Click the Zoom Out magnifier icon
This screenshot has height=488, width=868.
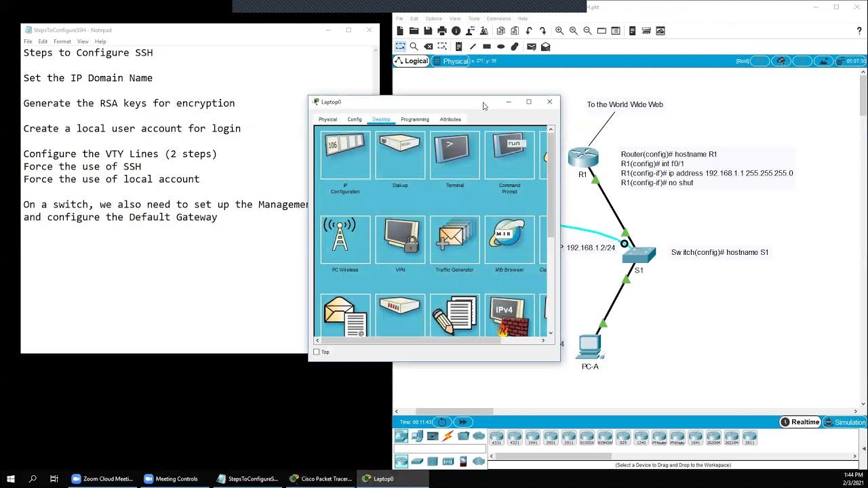(x=587, y=31)
